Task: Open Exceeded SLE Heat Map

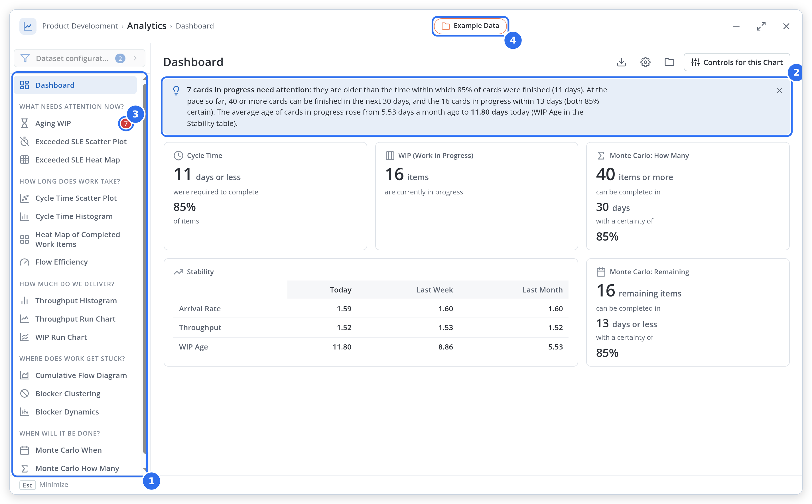Action: [x=76, y=160]
